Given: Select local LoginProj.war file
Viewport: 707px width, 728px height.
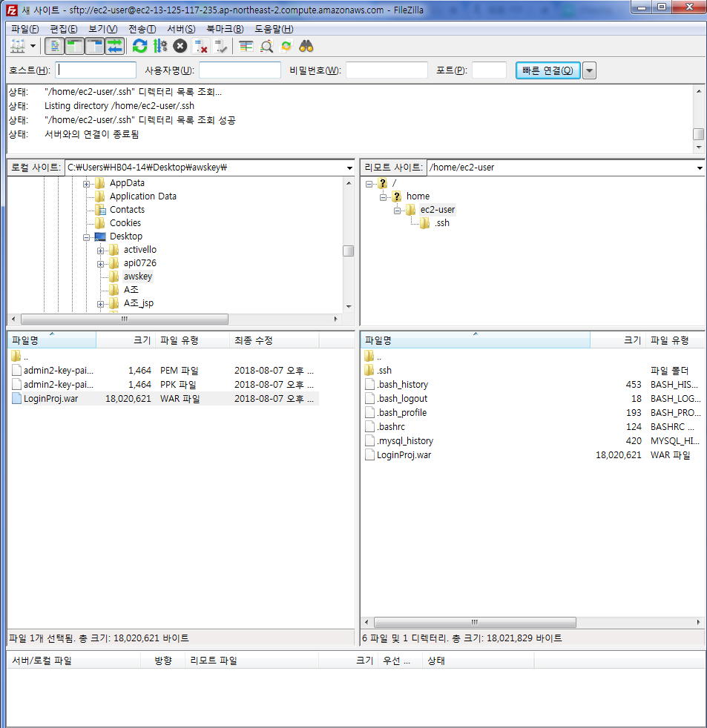Looking at the screenshot, I should pos(163,398).
